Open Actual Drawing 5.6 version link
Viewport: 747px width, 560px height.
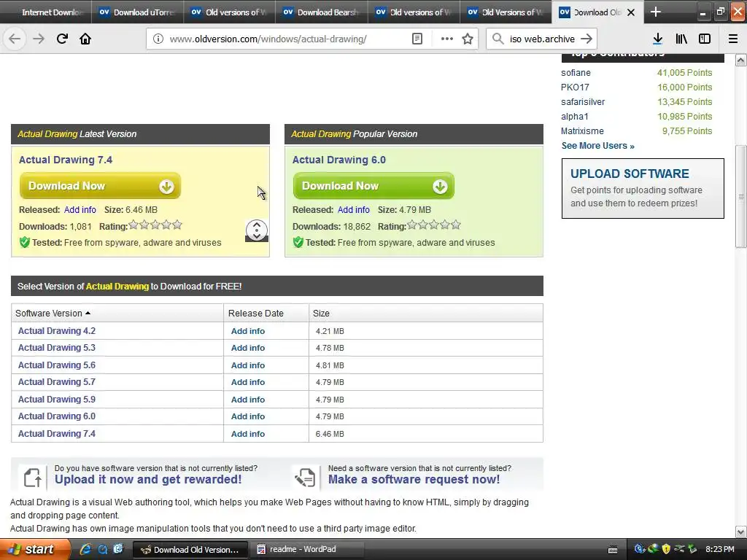(x=57, y=365)
